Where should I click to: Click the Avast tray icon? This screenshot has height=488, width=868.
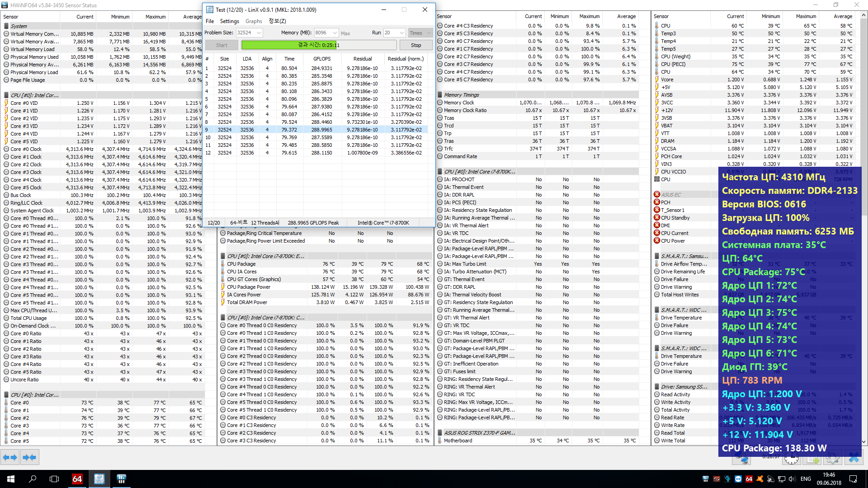760,479
